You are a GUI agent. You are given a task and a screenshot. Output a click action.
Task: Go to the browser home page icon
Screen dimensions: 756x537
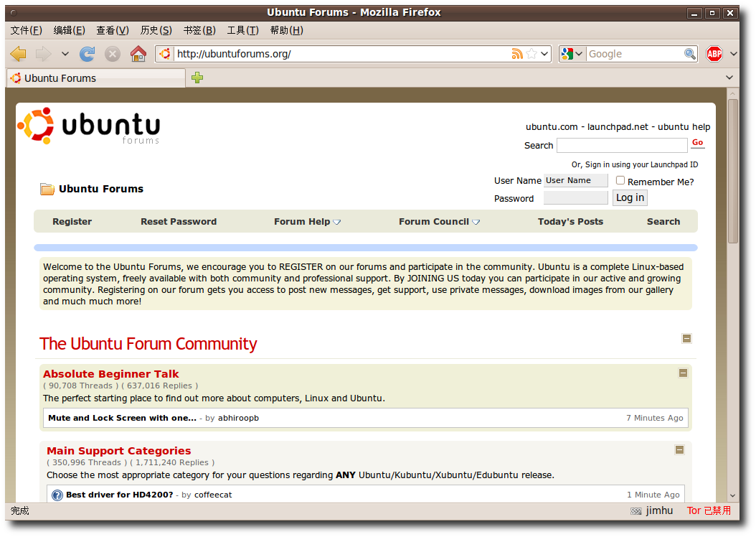point(138,54)
